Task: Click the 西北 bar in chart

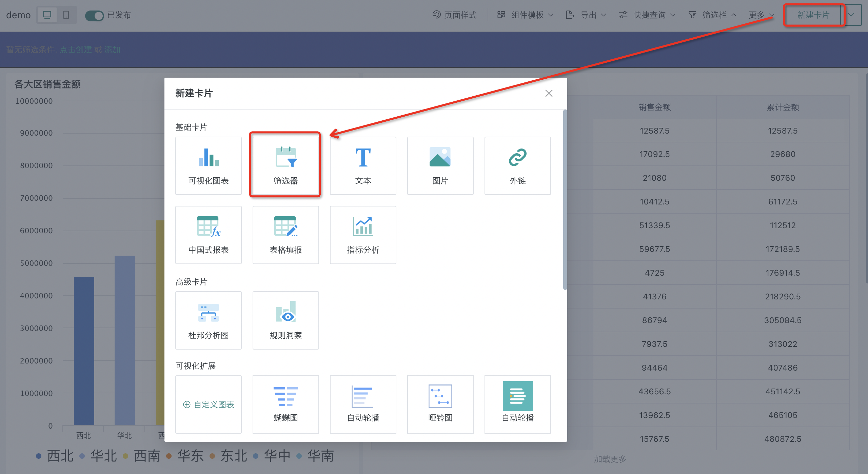Action: click(x=84, y=351)
